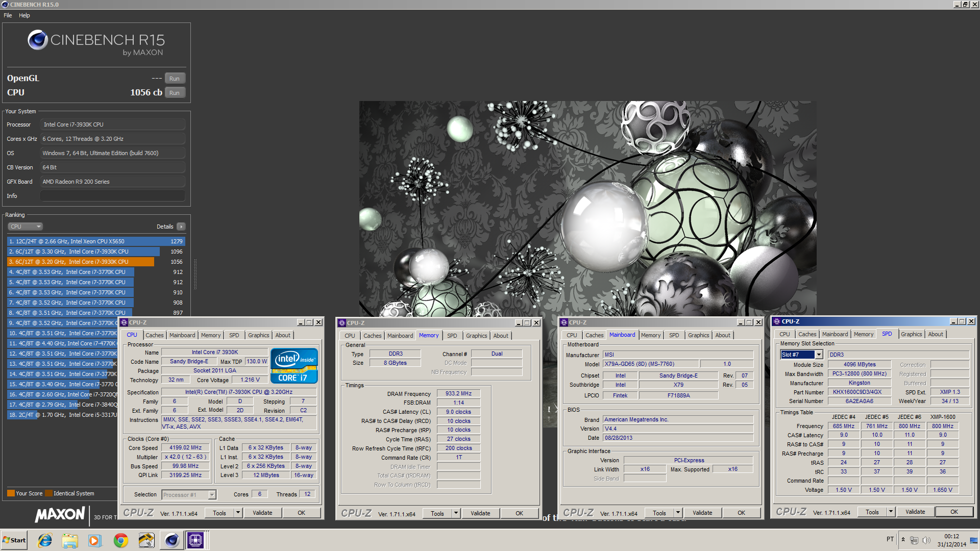Viewport: 980px width, 551px height.
Task: Switch to Caches tab in first CPU-Z window
Action: point(154,335)
